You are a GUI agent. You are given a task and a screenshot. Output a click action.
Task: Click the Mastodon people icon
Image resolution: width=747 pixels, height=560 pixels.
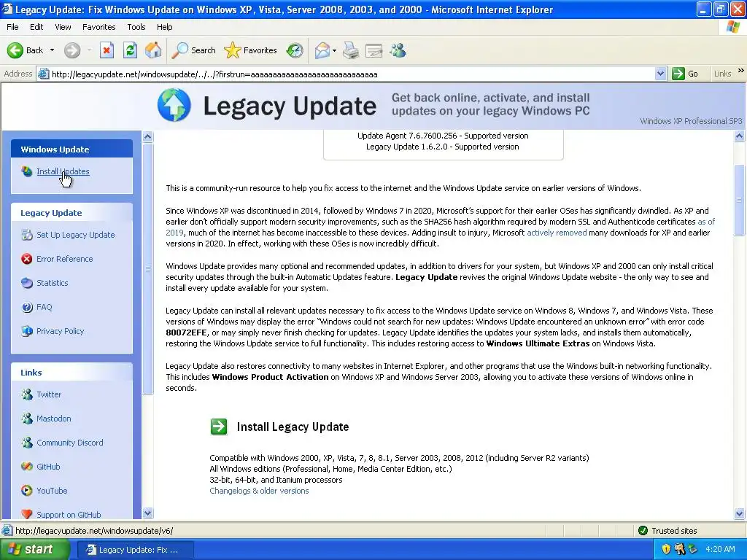tap(27, 419)
